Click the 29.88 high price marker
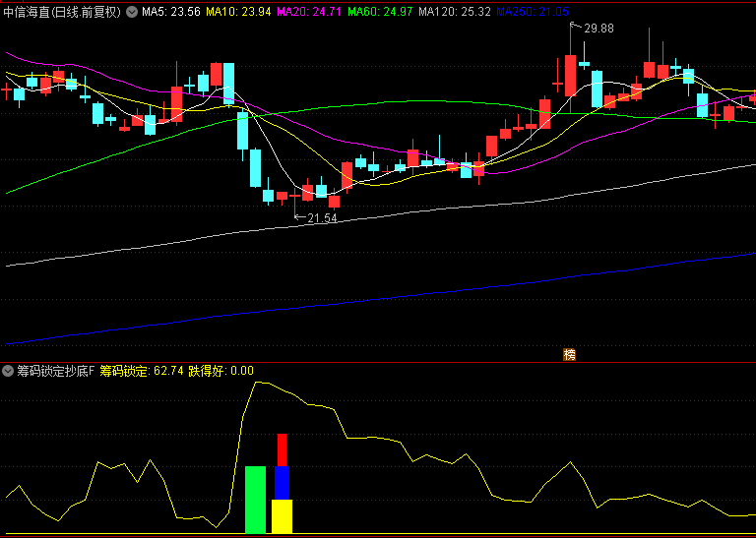Screen dimensions: 756x538 pyautogui.click(x=598, y=29)
